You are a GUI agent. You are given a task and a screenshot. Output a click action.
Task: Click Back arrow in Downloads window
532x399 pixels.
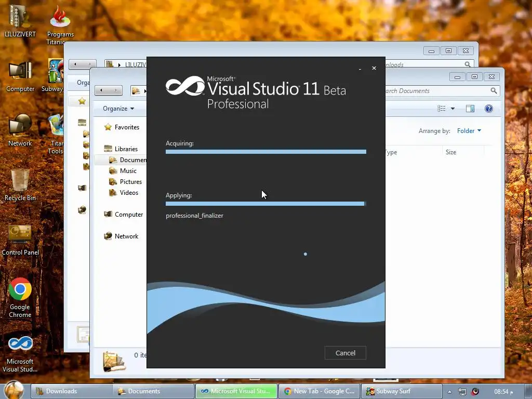coord(75,64)
